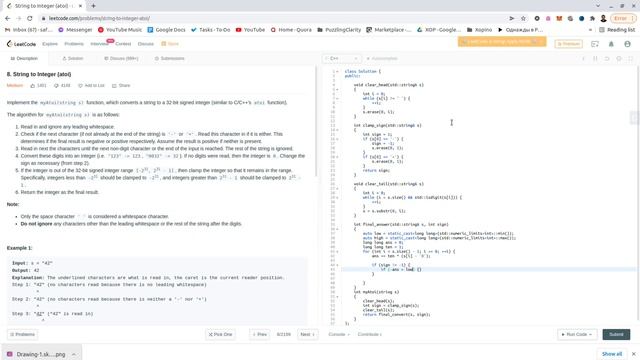640x360 pixels.
Task: Open the Interview nav item
Action: coord(99,44)
